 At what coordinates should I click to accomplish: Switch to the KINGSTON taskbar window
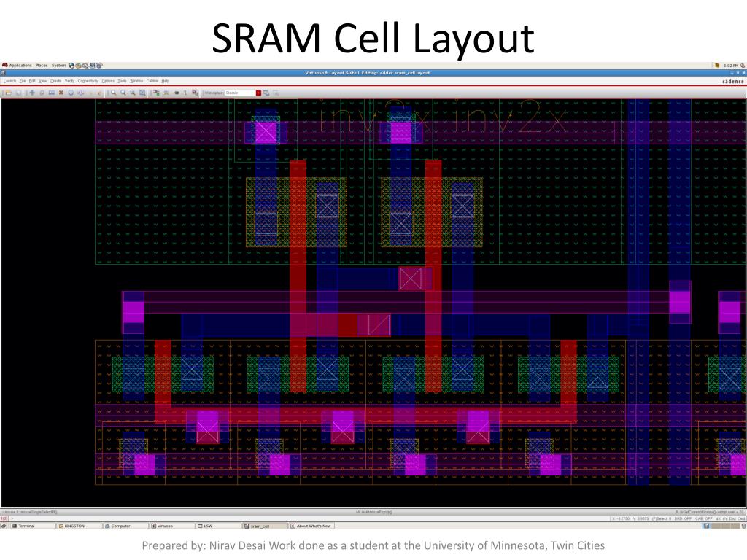tap(79, 526)
